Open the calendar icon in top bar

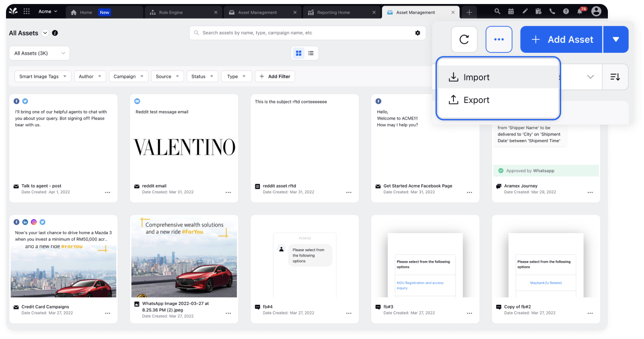[x=511, y=11]
